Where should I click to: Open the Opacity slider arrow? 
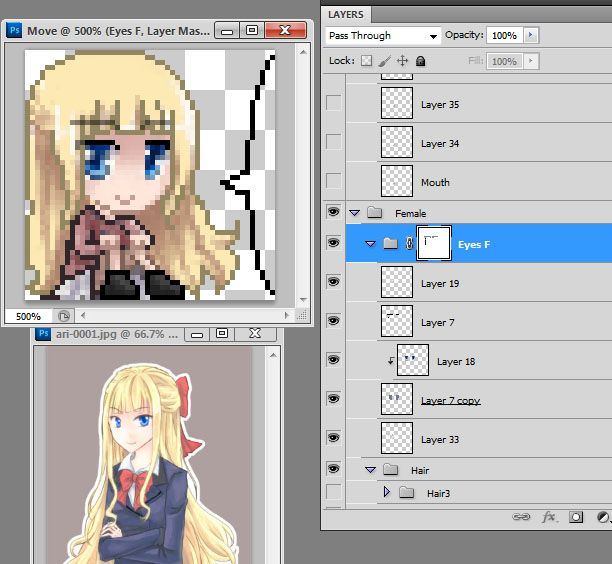pyautogui.click(x=530, y=35)
